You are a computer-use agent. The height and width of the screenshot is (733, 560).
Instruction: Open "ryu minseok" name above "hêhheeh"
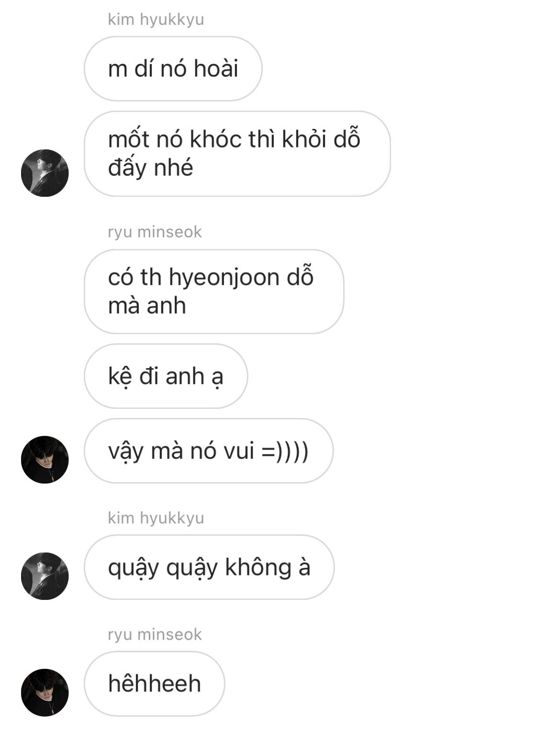click(155, 635)
